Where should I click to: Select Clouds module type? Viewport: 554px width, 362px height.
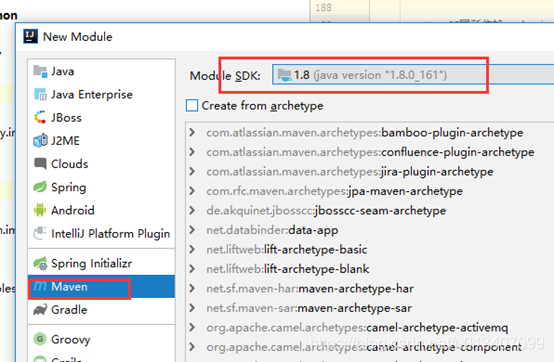[x=101, y=164]
